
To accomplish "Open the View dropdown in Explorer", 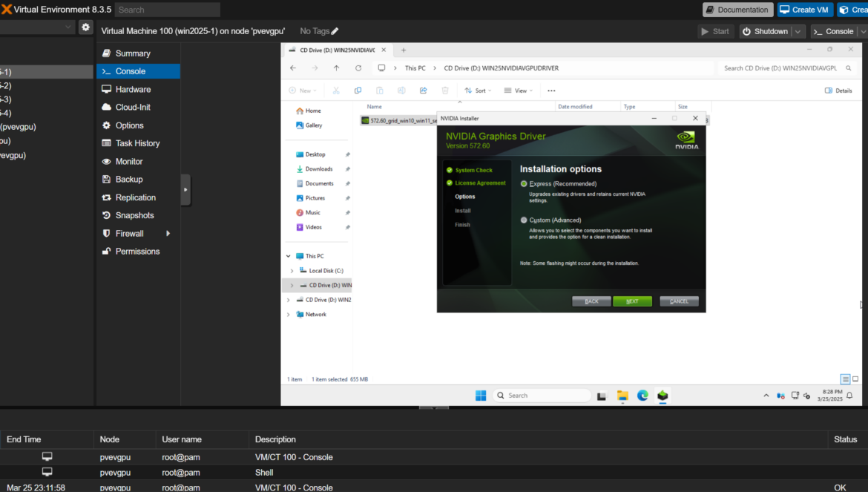I will coord(518,91).
